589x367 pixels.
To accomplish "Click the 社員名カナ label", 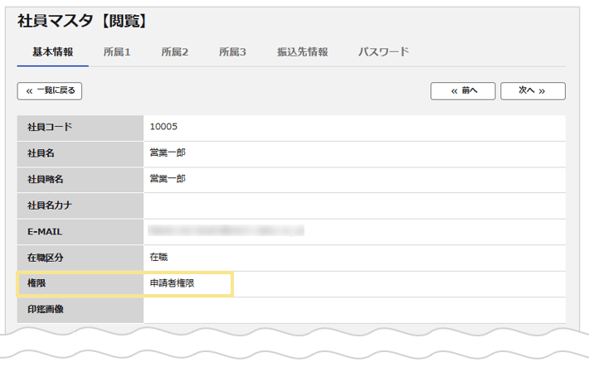I will click(50, 205).
